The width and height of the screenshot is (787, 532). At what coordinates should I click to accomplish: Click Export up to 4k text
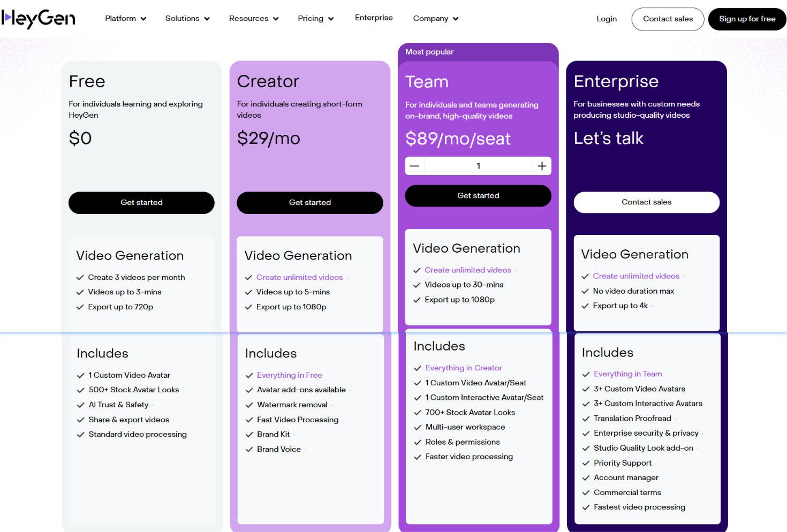[620, 306]
